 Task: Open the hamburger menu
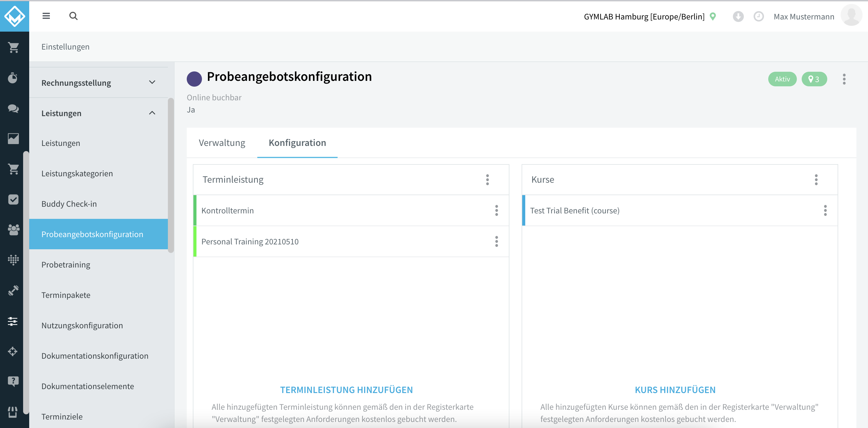point(46,16)
